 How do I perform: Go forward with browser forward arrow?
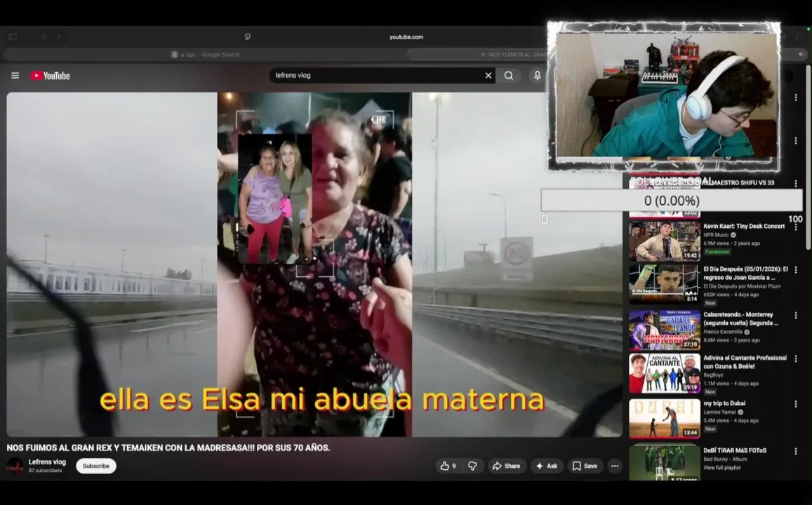pos(58,36)
